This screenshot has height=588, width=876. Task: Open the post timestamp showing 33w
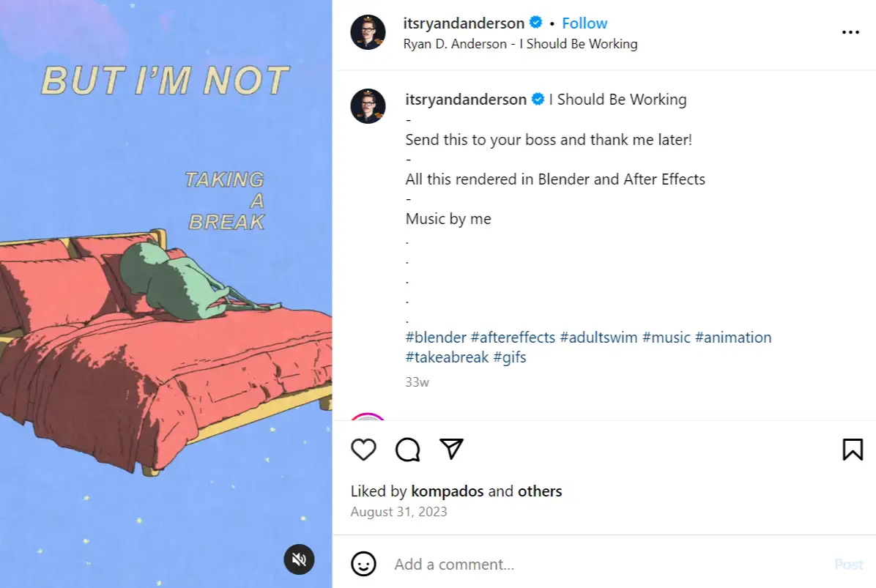(x=417, y=382)
